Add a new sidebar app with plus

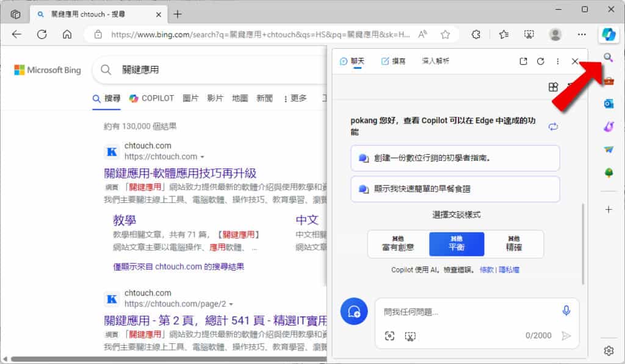click(x=609, y=210)
